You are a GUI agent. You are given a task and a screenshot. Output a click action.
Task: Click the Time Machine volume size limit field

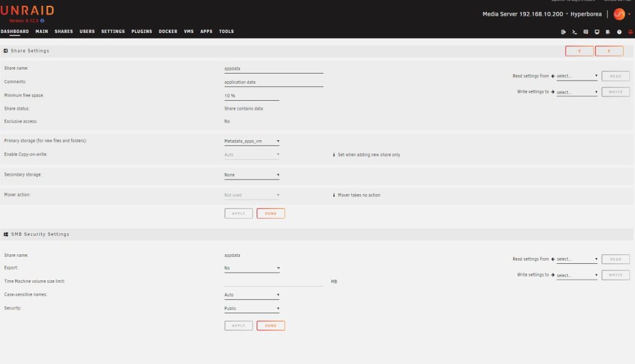pos(274,282)
